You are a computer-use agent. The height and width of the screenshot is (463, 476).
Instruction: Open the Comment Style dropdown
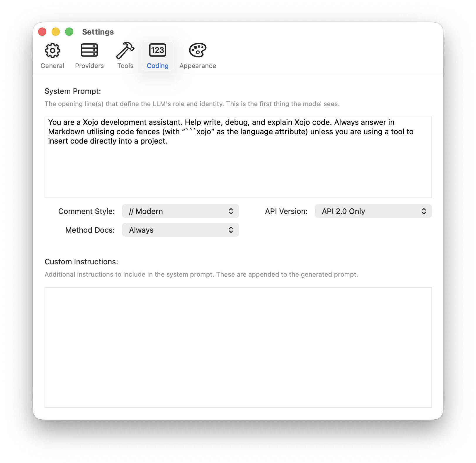click(x=180, y=211)
